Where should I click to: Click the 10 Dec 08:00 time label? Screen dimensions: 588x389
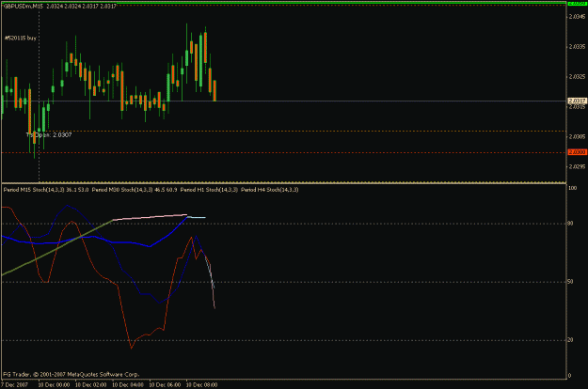pyautogui.click(x=201, y=385)
